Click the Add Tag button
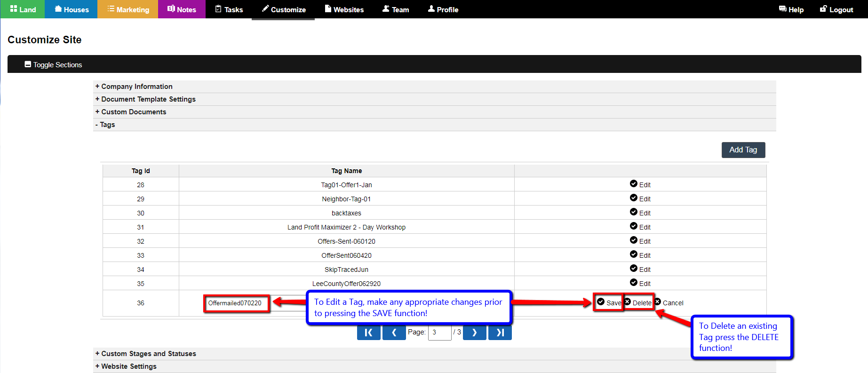 point(743,150)
